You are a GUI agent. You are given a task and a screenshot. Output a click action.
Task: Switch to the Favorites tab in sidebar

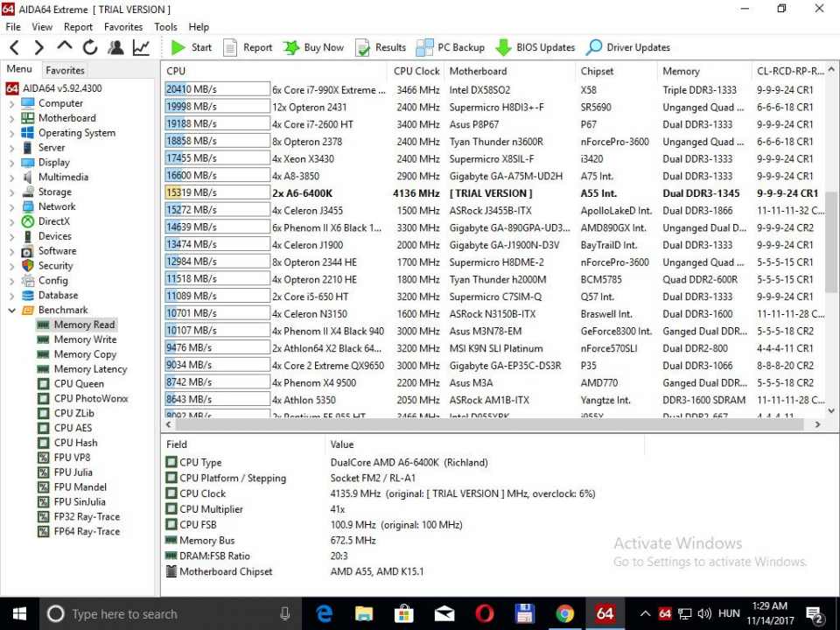pos(65,70)
